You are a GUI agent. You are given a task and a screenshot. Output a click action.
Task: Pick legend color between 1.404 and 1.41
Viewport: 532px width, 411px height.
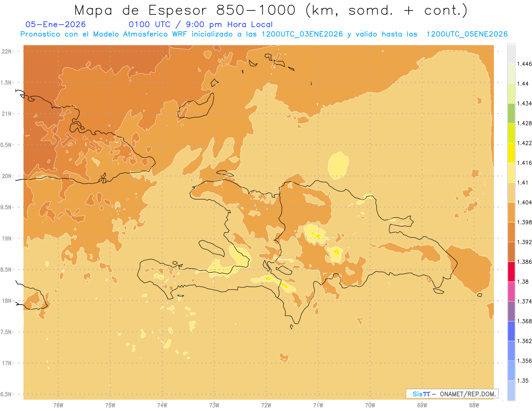coord(511,192)
